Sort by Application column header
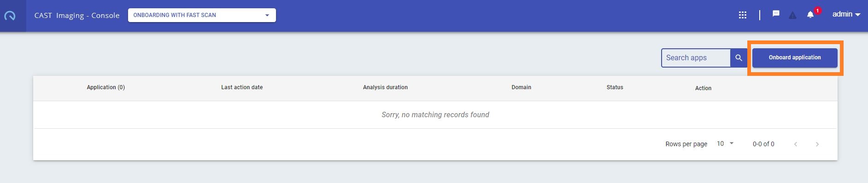Viewport: 868px width, 183px height. (106, 87)
